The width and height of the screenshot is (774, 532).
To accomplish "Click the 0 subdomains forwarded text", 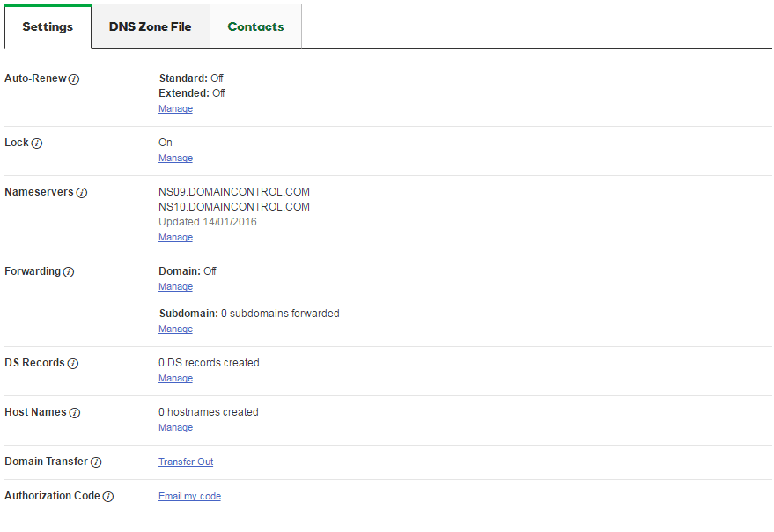I will pos(280,314).
